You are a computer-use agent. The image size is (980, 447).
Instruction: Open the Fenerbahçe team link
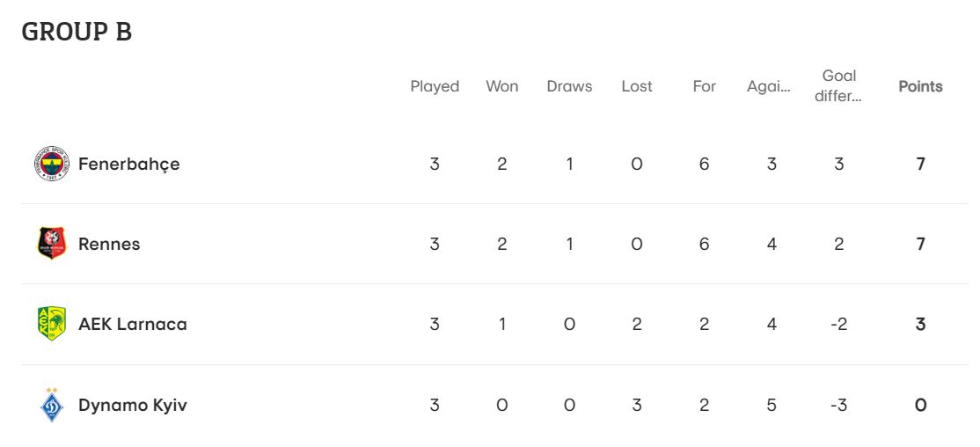tap(128, 165)
